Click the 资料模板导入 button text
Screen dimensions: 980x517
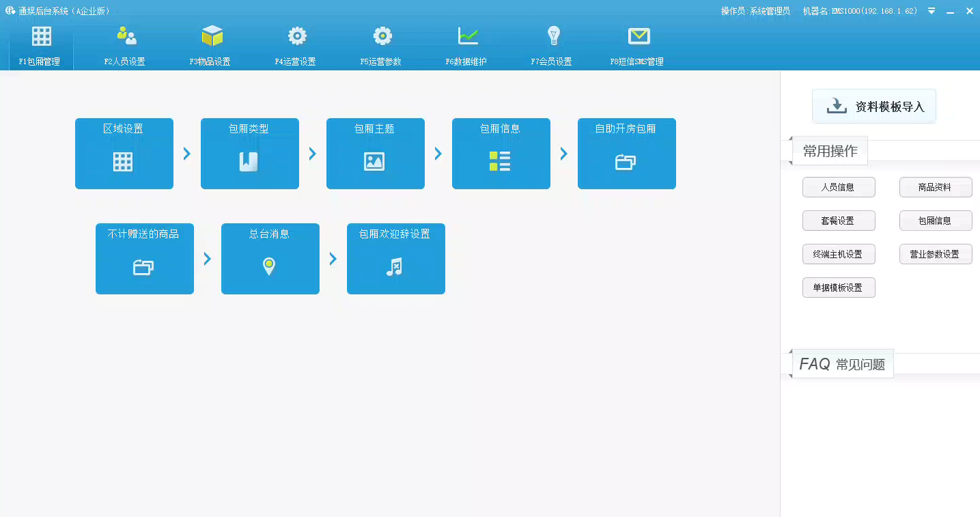click(x=890, y=107)
